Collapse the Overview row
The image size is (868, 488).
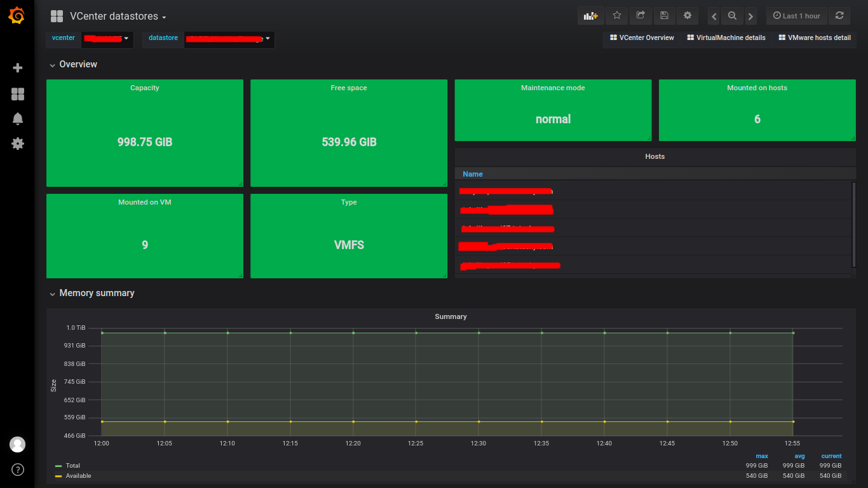click(74, 64)
